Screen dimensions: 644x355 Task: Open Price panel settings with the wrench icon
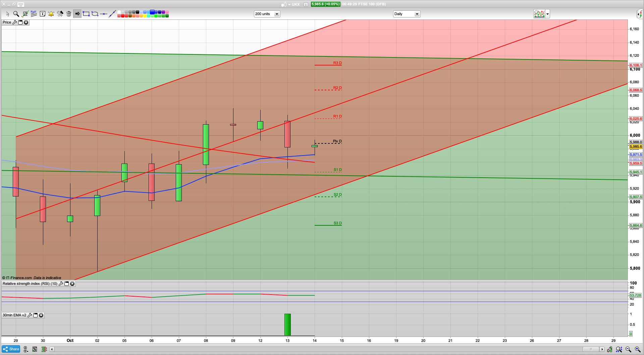coord(15,22)
